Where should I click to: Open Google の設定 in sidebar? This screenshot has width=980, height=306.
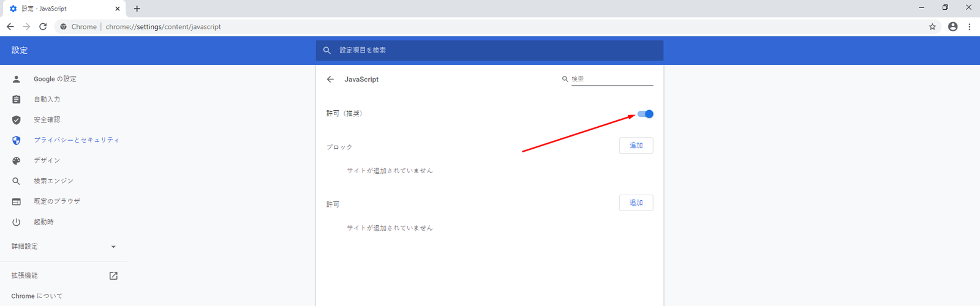55,79
